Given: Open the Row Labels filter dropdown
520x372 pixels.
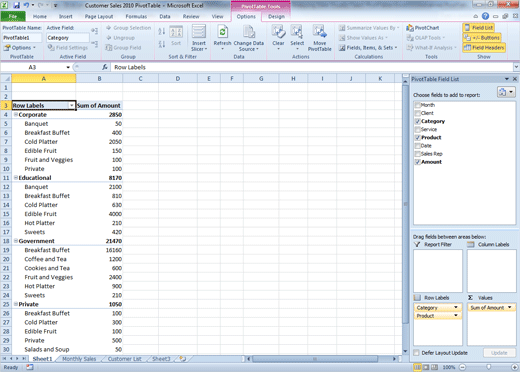Looking at the screenshot, I should [72, 106].
